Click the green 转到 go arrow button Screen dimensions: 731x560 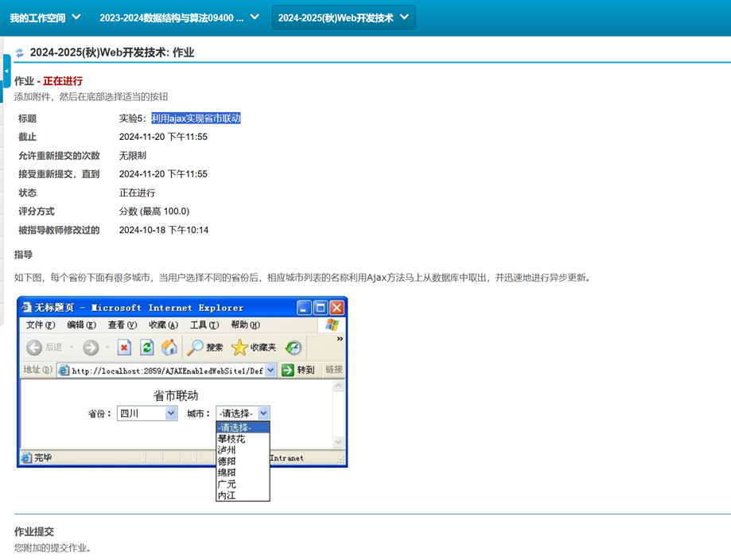(x=288, y=370)
